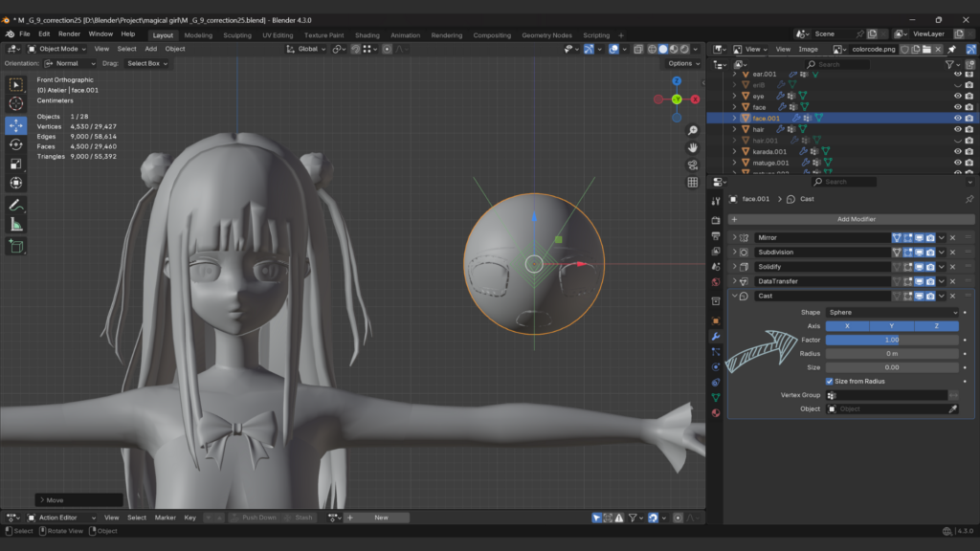Activate the Annotate pencil tool
980x551 pixels.
pyautogui.click(x=16, y=205)
